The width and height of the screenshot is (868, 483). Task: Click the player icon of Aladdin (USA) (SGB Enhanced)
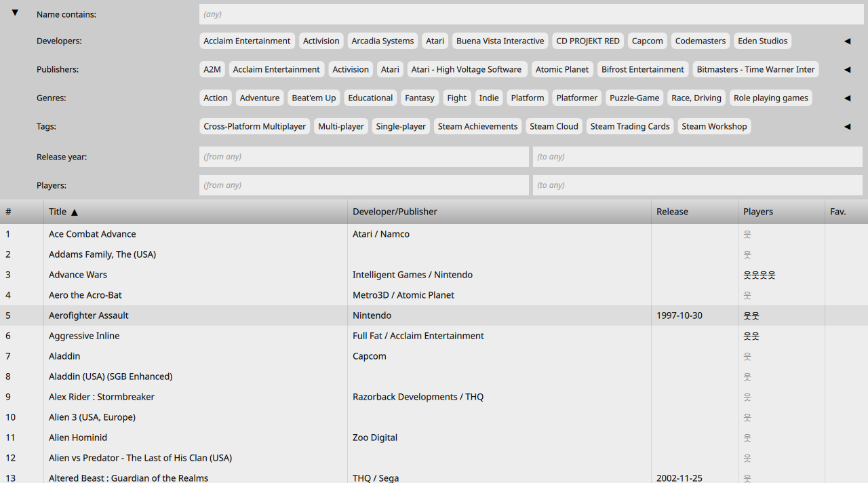[x=747, y=376]
